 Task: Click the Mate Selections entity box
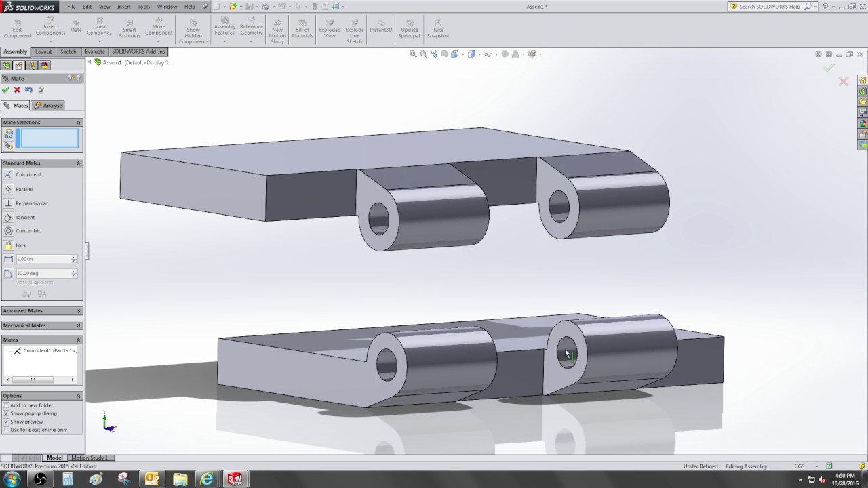pyautogui.click(x=49, y=139)
